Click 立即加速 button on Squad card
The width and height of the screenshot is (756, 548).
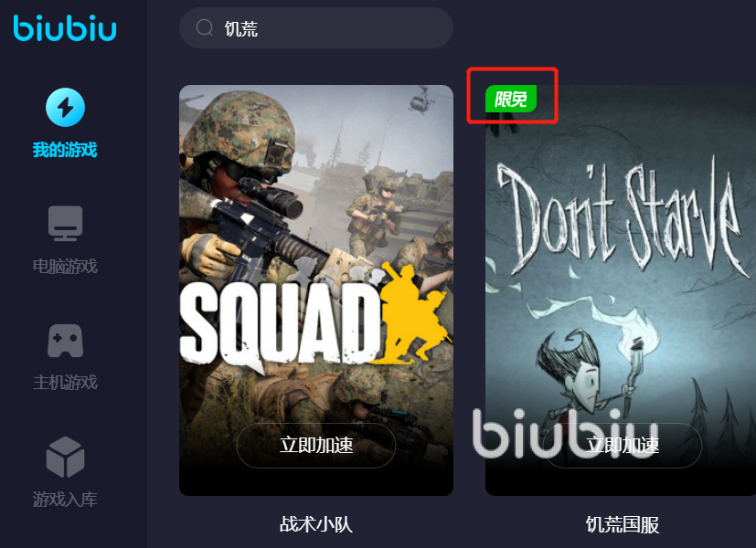(x=316, y=446)
